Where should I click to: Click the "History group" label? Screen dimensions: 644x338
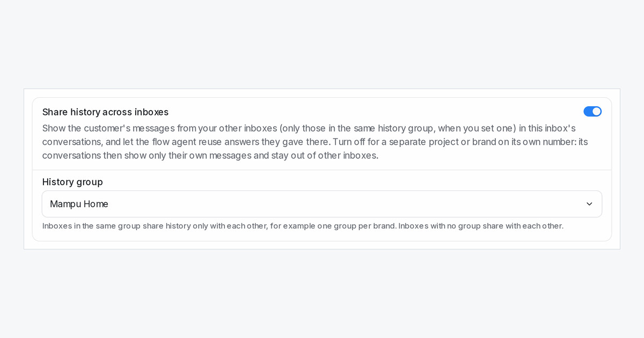click(x=72, y=182)
